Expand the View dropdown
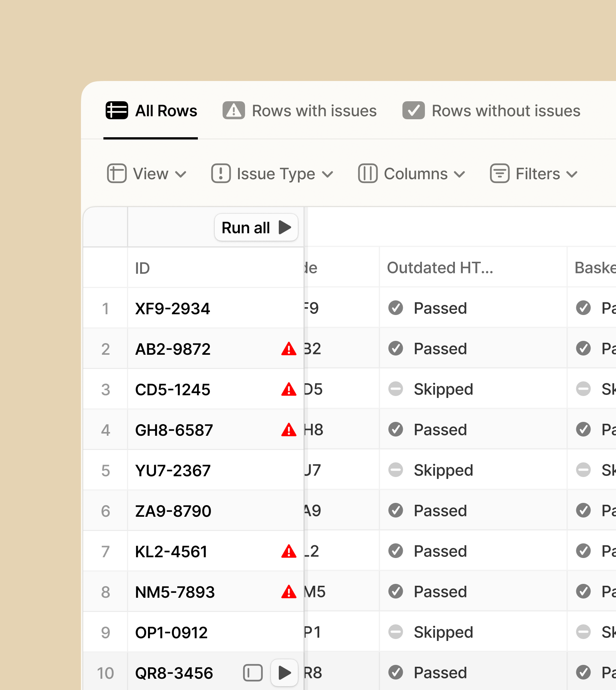This screenshot has width=616, height=690. (x=147, y=174)
